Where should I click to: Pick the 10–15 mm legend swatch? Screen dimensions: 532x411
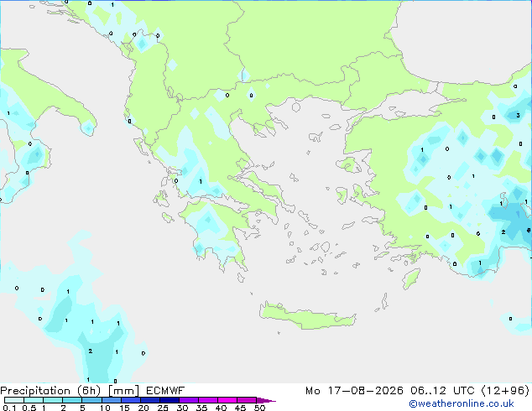tap(111, 400)
